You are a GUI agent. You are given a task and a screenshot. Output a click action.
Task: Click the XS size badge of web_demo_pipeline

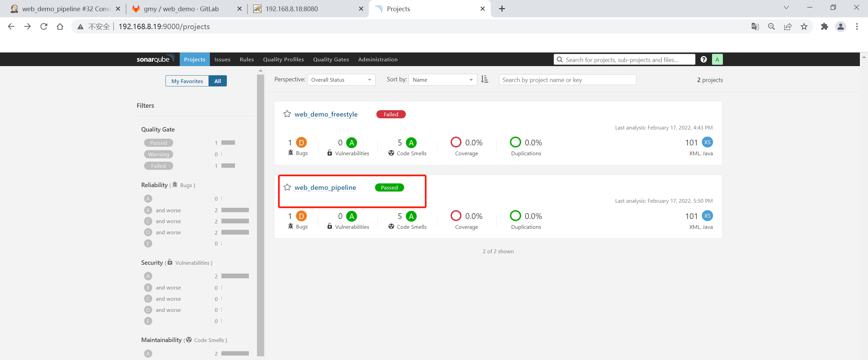coord(707,216)
